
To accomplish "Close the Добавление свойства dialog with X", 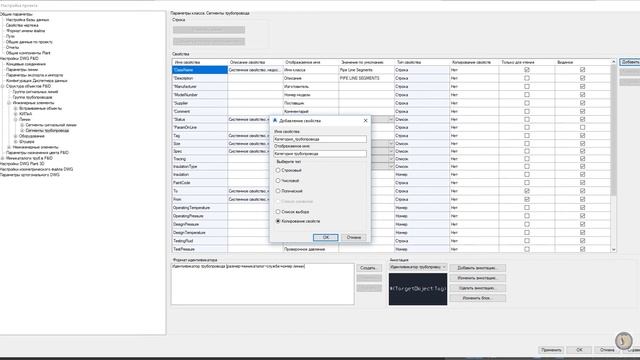I will tap(365, 120).
